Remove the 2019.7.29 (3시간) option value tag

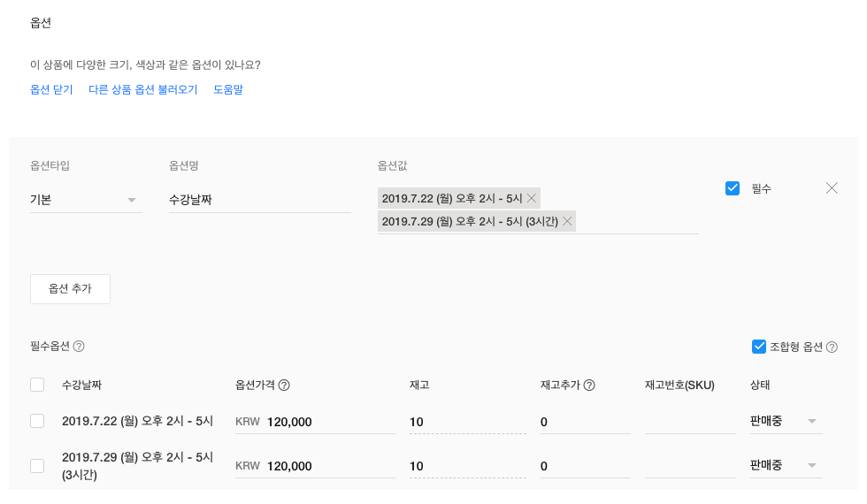point(567,221)
